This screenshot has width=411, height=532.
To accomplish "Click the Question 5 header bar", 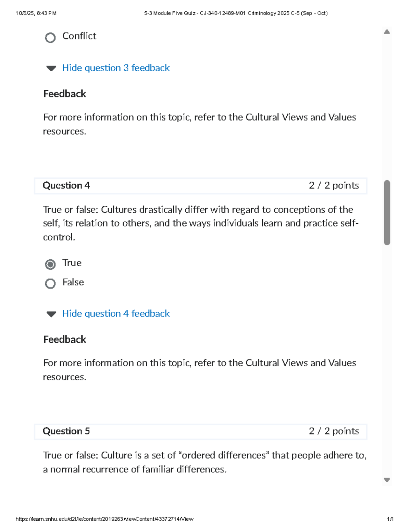I will pos(200,431).
